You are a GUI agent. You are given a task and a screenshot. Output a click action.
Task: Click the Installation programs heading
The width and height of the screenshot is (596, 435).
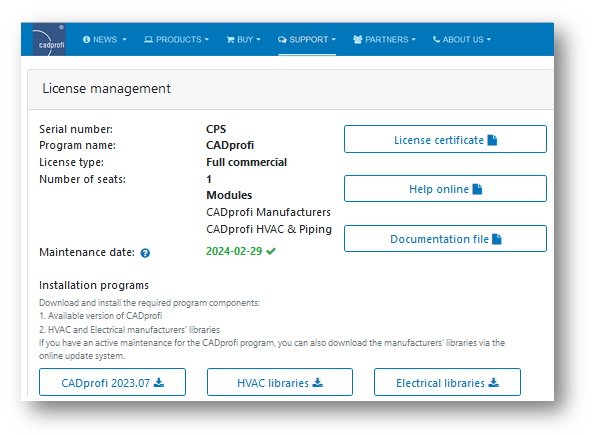click(x=94, y=286)
